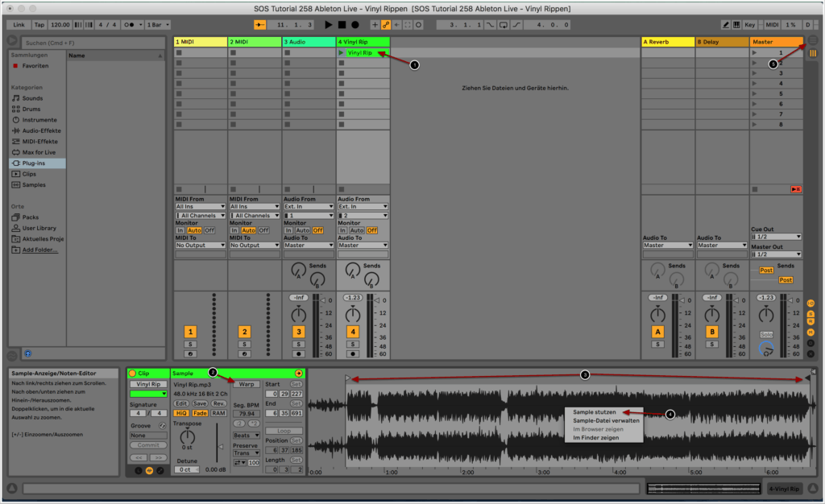
Task: Toggle the Warp switch on the sample
Action: [x=247, y=384]
